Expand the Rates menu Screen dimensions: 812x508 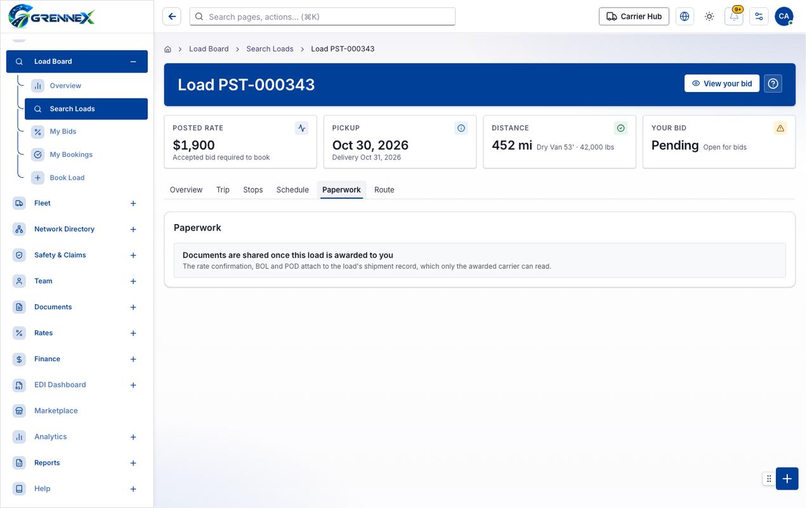coord(133,333)
